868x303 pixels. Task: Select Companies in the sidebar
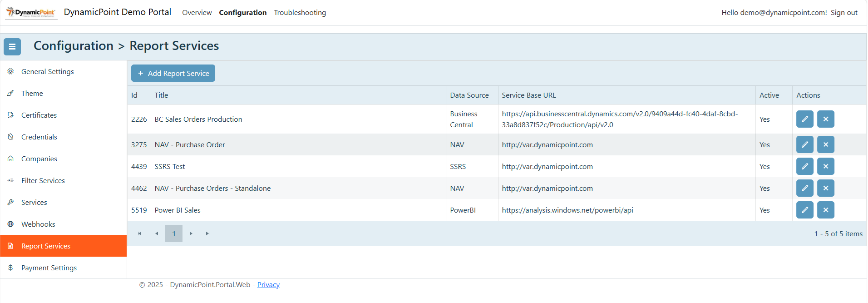pos(64,159)
